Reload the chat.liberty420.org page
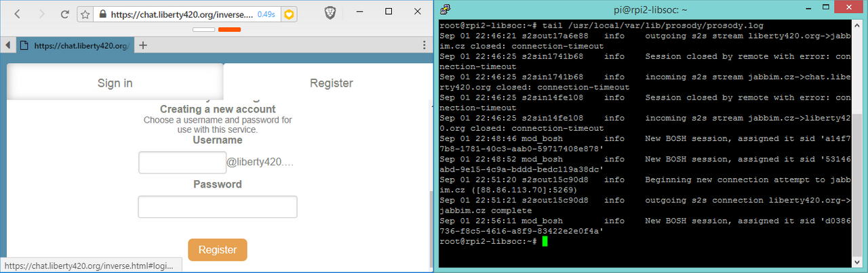This screenshot has width=868, height=273. coord(65,14)
